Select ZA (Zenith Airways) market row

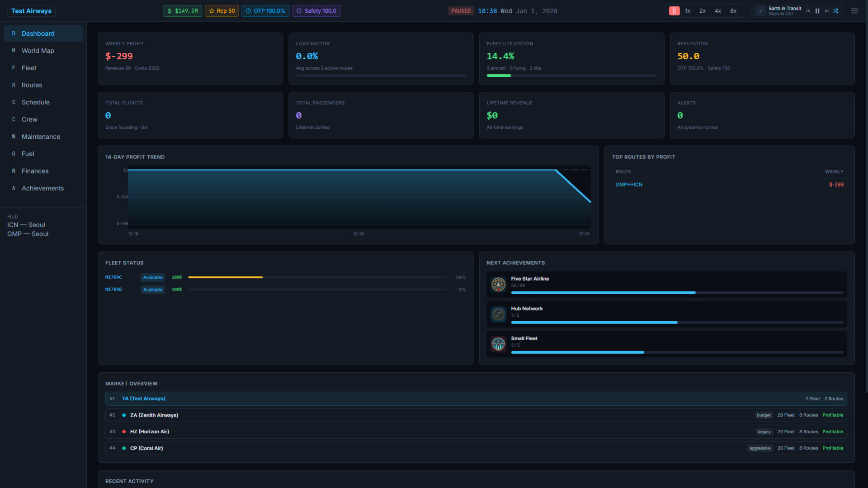(476, 415)
